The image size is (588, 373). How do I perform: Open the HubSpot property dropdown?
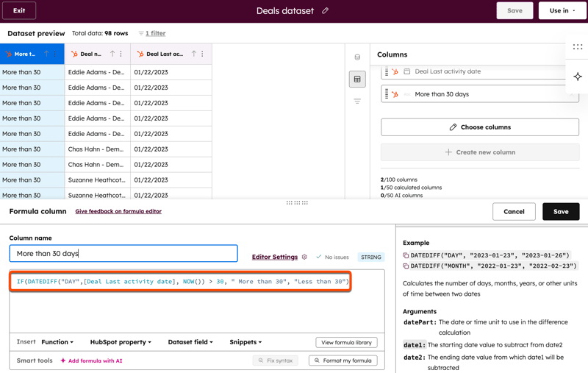coord(121,342)
